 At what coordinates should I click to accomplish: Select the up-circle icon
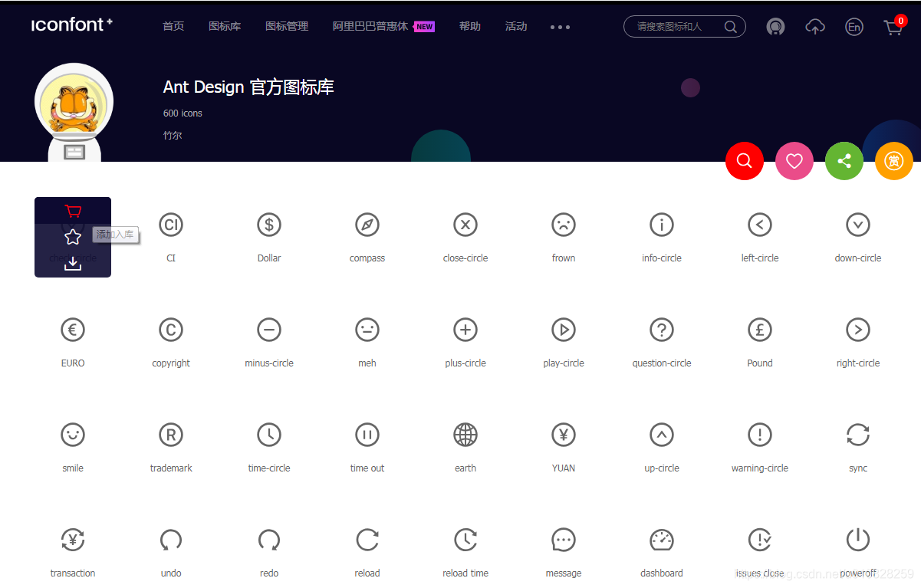(662, 435)
